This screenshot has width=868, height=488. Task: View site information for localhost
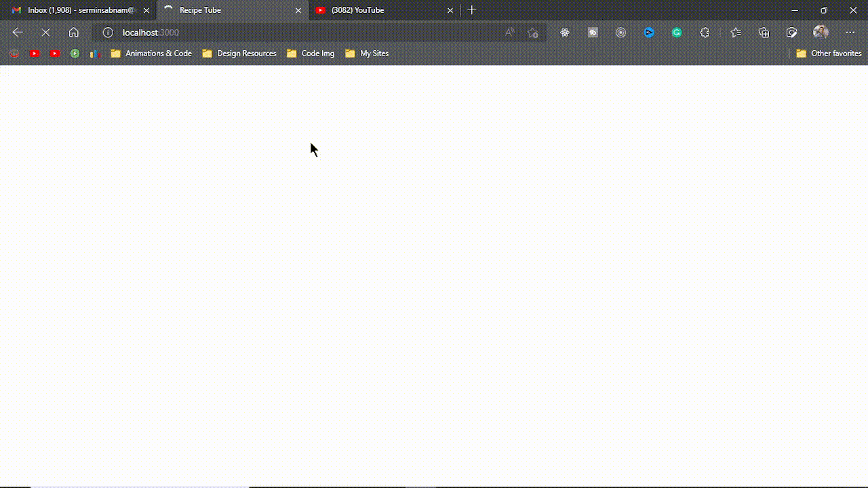coord(108,33)
